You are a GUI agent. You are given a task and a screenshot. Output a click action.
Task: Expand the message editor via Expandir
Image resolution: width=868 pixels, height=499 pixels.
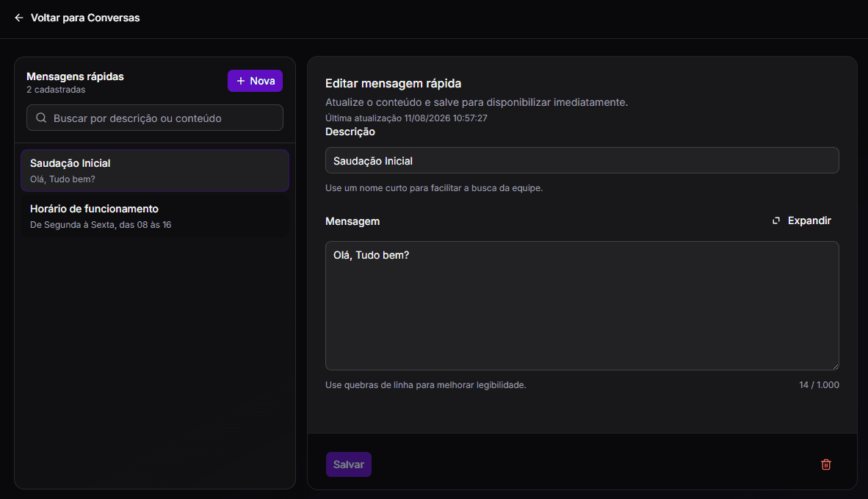tap(802, 220)
